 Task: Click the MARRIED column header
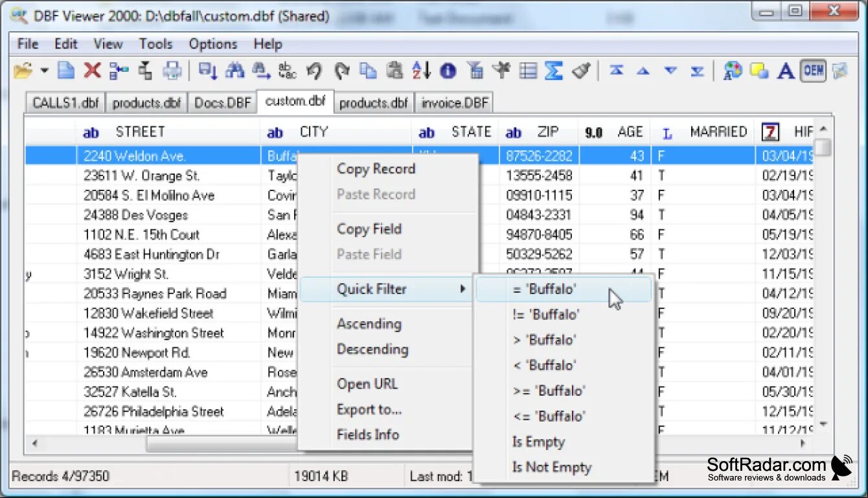[x=703, y=132]
